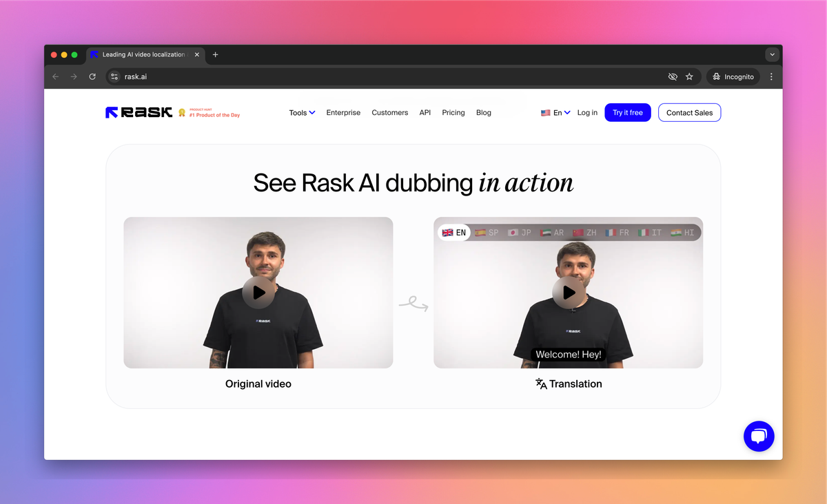Click the tracking protection eye icon
The width and height of the screenshot is (827, 504).
coord(673,76)
